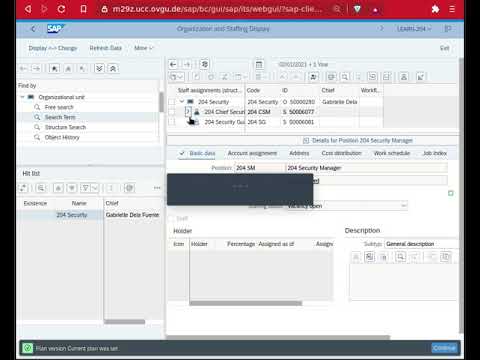Click the sort descending icon in the hit list toolbar

pos(72,188)
